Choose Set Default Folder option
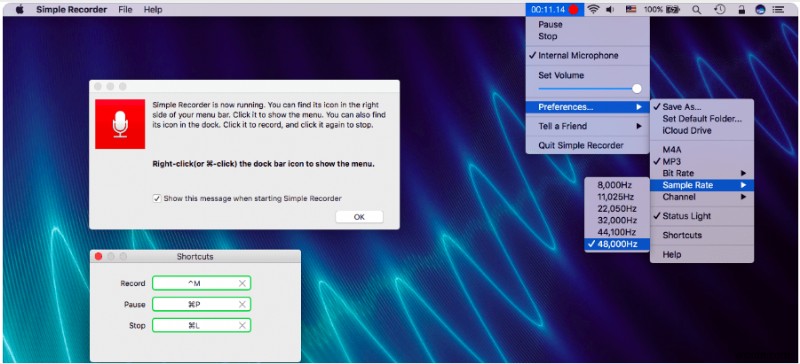800x364 pixels. coord(702,118)
